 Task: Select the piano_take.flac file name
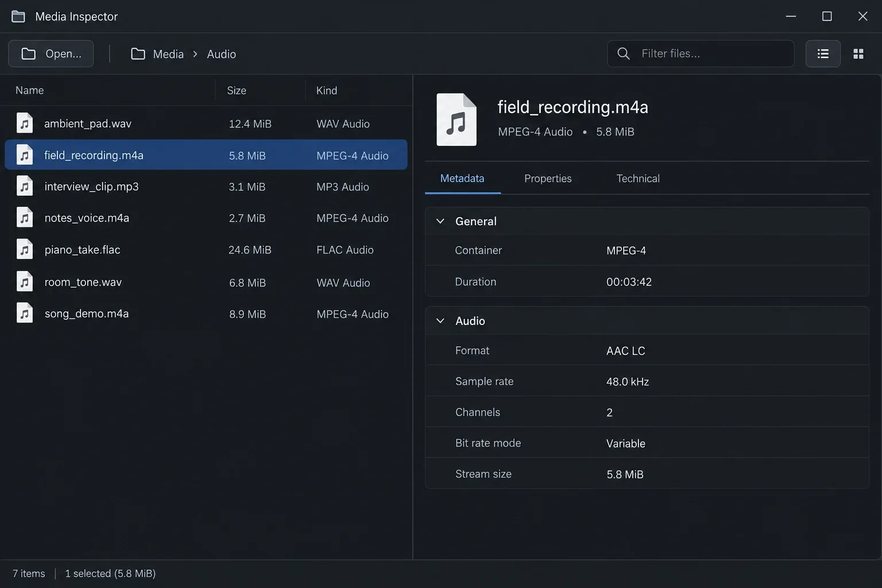point(82,250)
